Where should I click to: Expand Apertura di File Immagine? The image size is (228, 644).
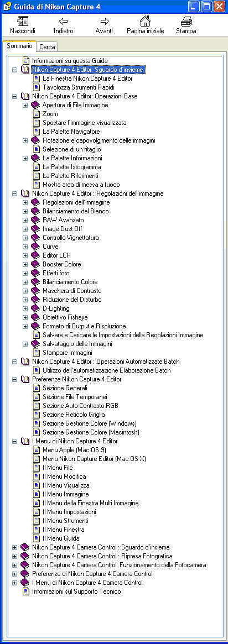point(25,105)
